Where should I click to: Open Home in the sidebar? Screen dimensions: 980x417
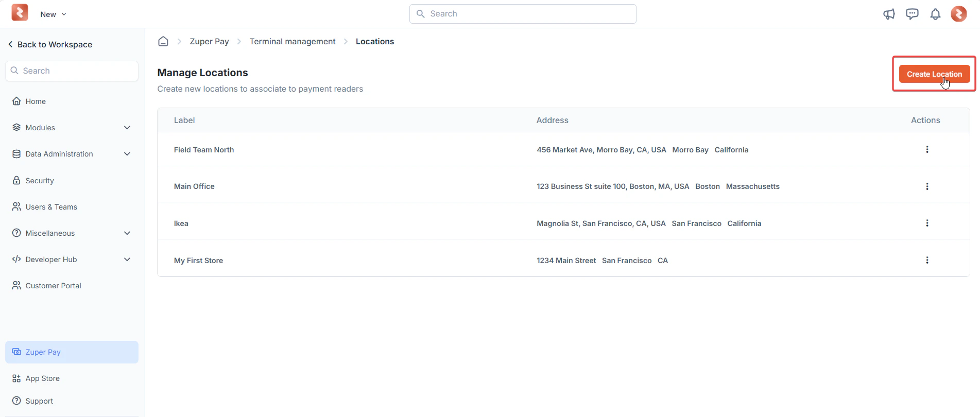click(x=36, y=101)
